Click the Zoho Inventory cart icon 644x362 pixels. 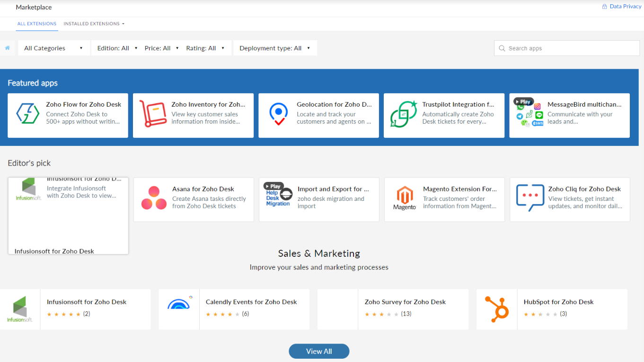pos(153,114)
